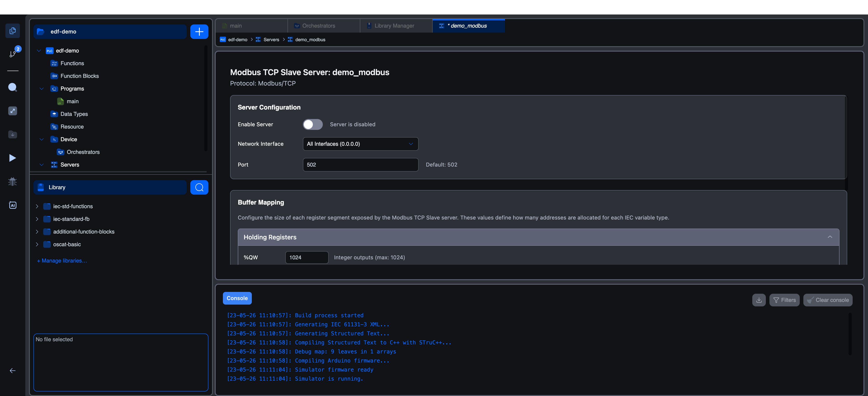This screenshot has width=868, height=396.
Task: Click the 'Default: 502' hint text
Action: [441, 165]
